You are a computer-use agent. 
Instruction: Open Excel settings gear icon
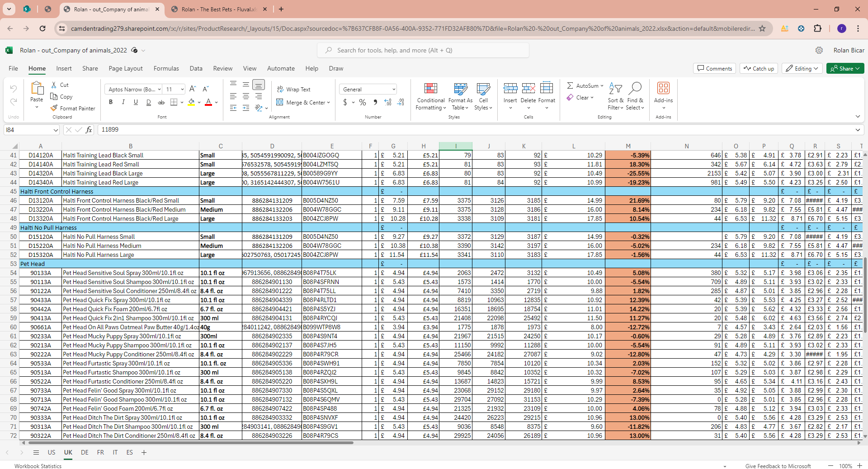(x=819, y=50)
